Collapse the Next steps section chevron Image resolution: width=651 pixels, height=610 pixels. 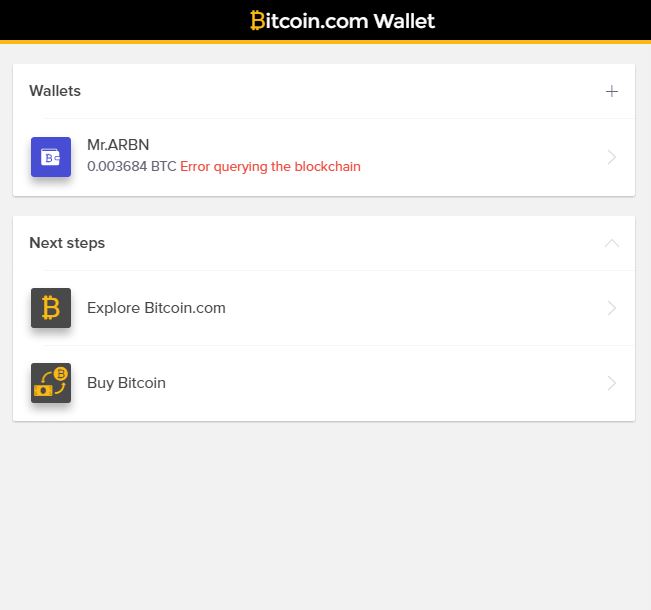pyautogui.click(x=612, y=243)
